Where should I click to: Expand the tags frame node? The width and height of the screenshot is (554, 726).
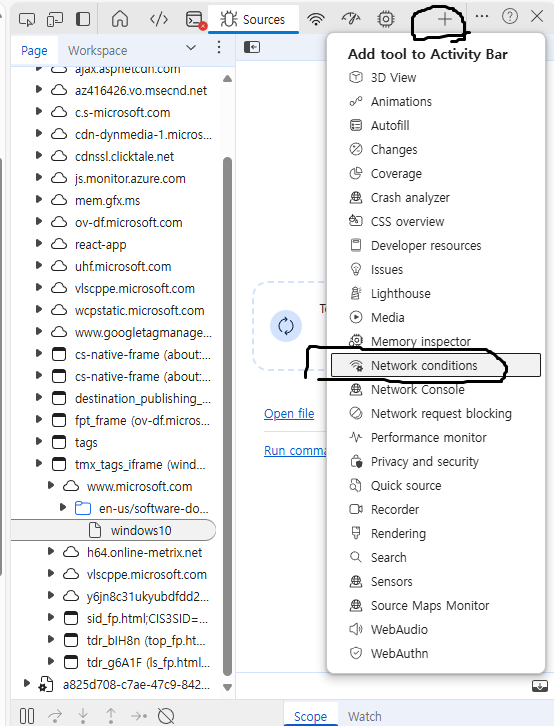coord(39,441)
